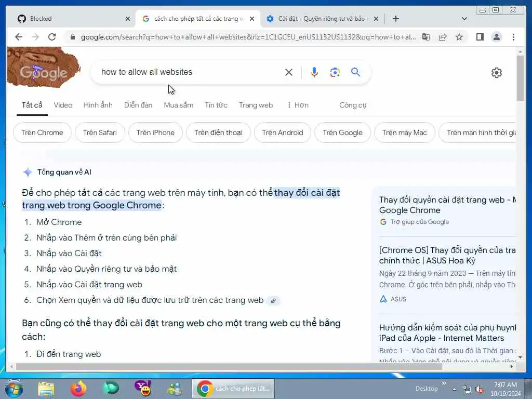Image resolution: width=532 pixels, height=399 pixels.
Task: Click the Google doodle logo
Action: click(44, 67)
